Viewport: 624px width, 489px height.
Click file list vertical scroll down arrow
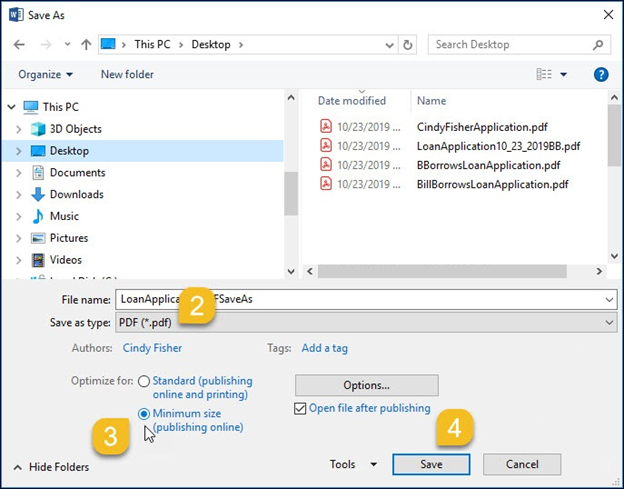(614, 256)
